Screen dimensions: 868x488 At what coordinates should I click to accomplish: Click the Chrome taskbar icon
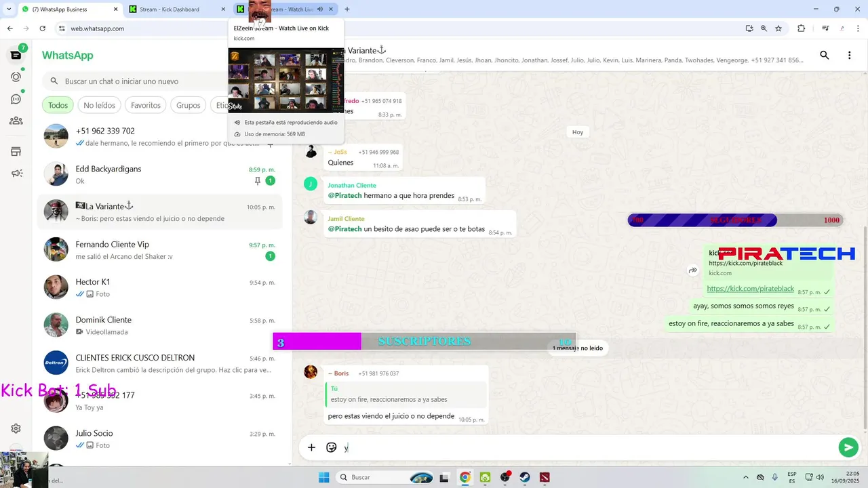point(465,477)
